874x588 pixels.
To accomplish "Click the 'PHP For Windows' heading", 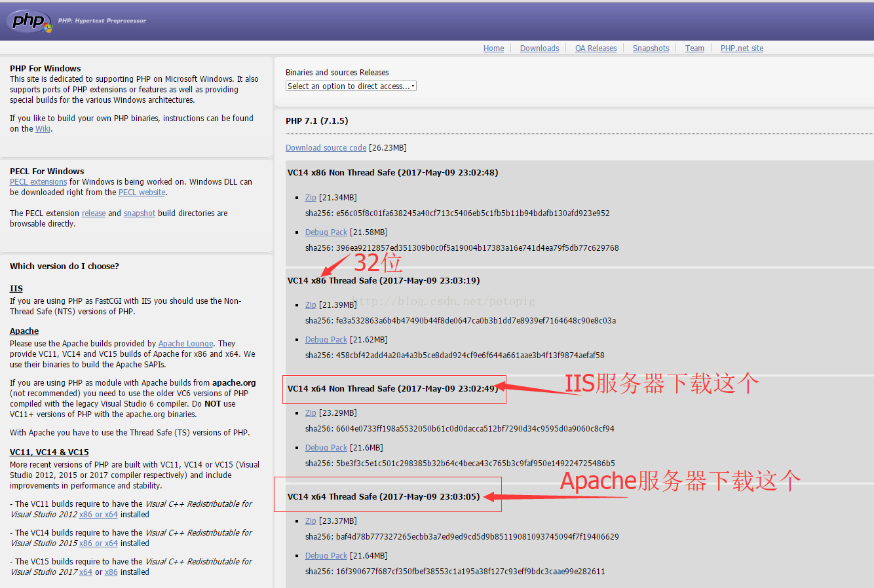I will tap(45, 69).
